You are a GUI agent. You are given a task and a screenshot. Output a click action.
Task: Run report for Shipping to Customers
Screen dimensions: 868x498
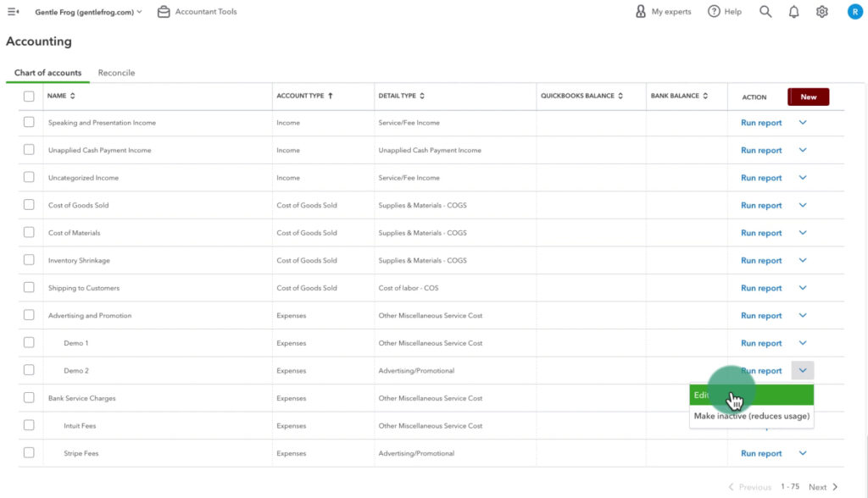[761, 288]
